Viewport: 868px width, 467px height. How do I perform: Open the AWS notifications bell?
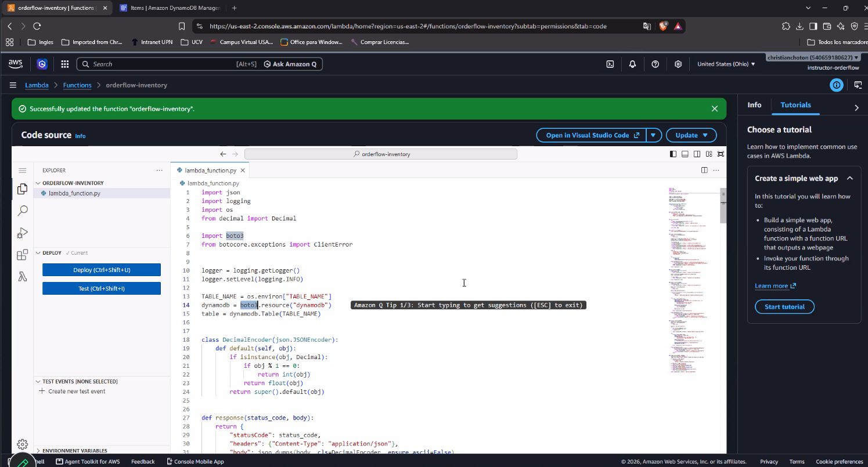point(632,64)
